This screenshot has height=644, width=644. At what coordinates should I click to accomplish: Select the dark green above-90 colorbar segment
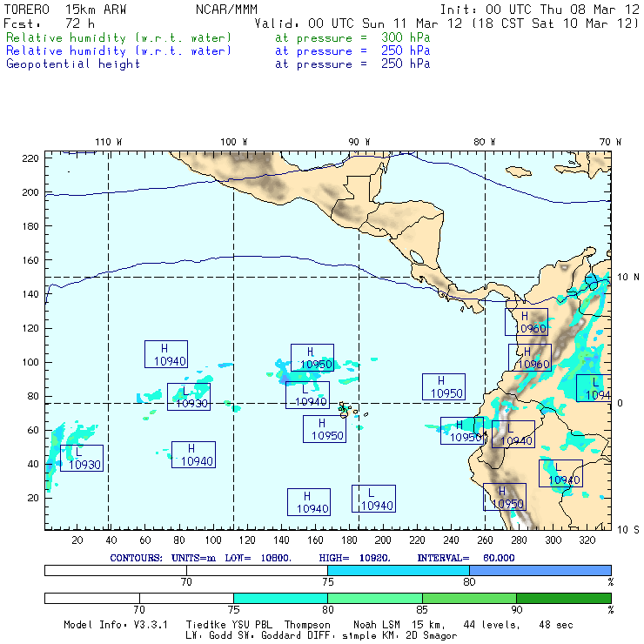pos(564,598)
